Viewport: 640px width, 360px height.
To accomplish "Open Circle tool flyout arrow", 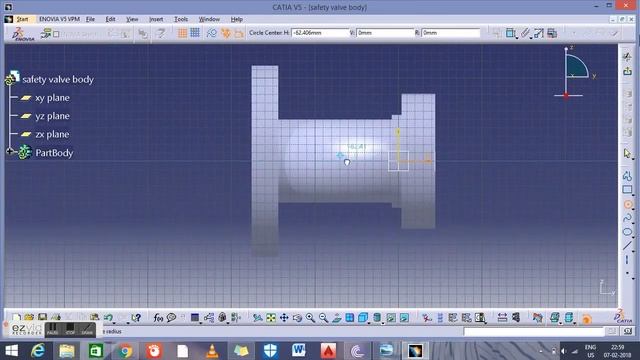I will 633,209.
